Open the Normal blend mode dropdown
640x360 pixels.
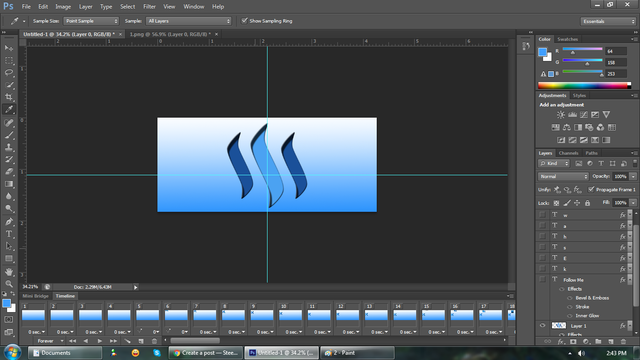tap(563, 176)
